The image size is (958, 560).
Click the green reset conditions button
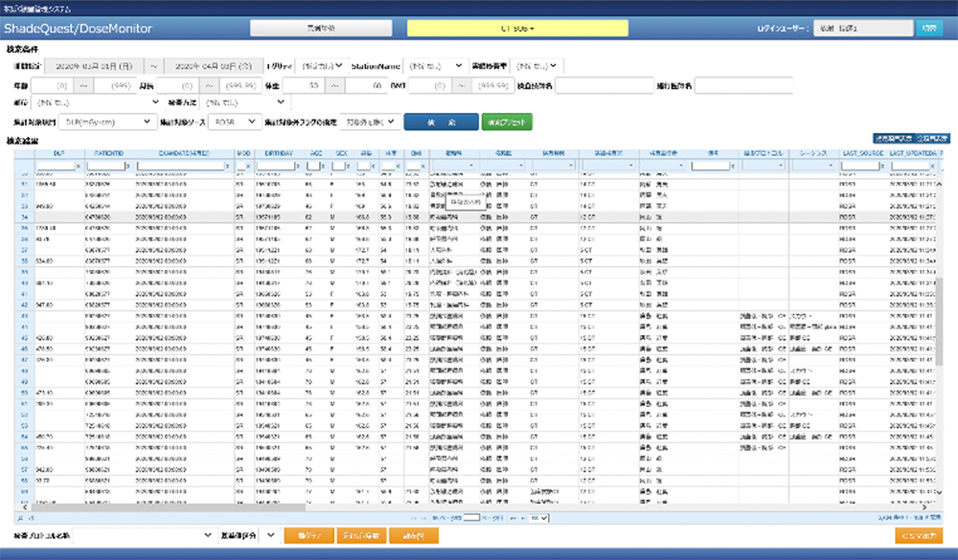[x=507, y=123]
